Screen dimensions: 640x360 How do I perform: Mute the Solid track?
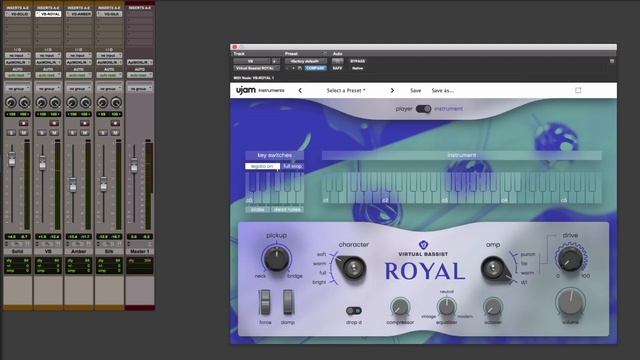pyautogui.click(x=24, y=133)
